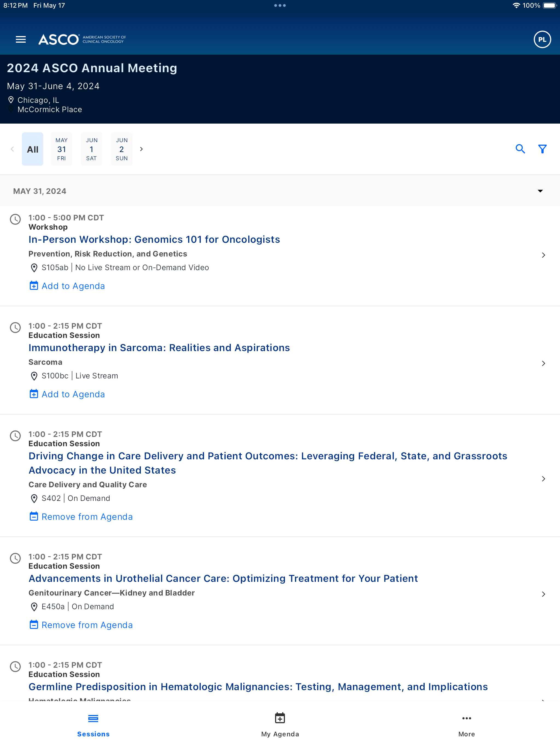This screenshot has height=747, width=560.
Task: Open Germline Predisposition in Hematologic Malignancies session
Action: tap(258, 687)
